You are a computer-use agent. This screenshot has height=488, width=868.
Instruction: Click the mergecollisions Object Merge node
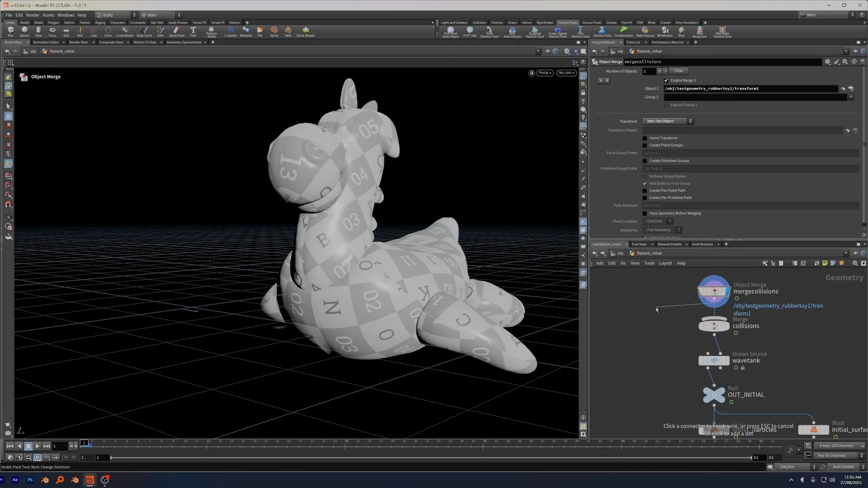(x=714, y=291)
